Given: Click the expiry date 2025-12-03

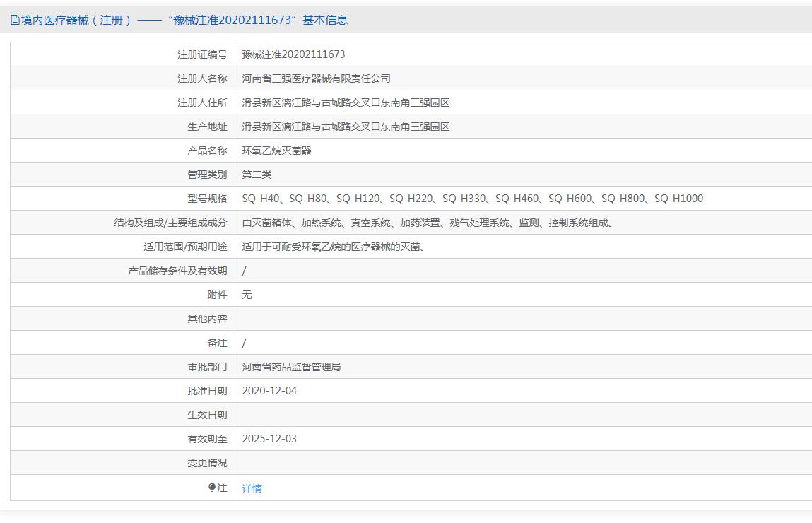Looking at the screenshot, I should (x=269, y=439).
